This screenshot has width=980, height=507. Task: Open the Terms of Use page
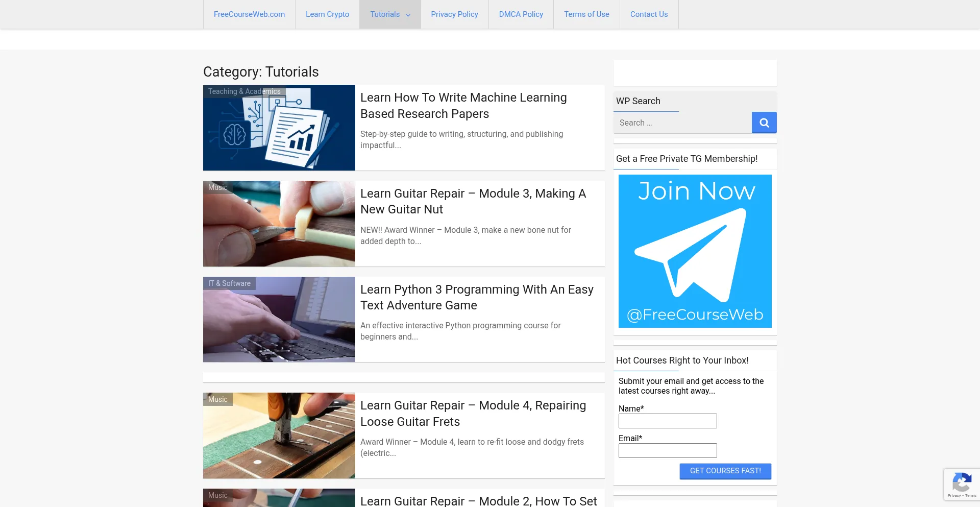click(586, 14)
